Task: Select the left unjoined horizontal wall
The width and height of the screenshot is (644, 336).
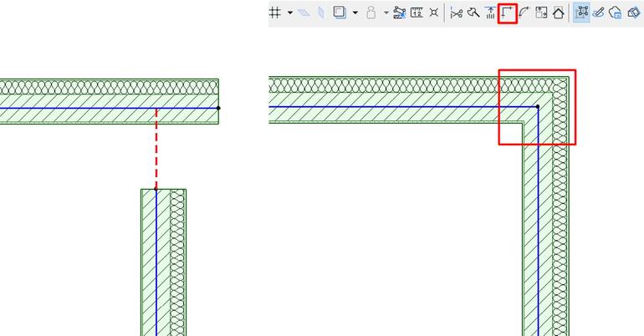Action: (110, 101)
